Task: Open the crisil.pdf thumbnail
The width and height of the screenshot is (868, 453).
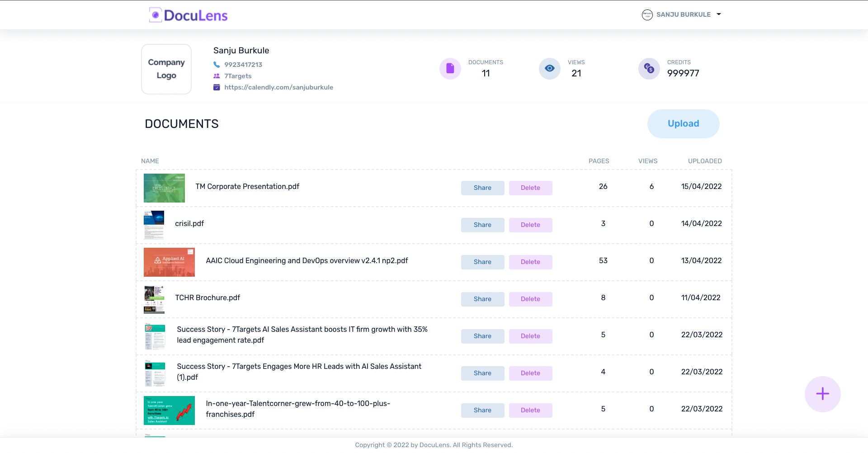Action: (154, 225)
